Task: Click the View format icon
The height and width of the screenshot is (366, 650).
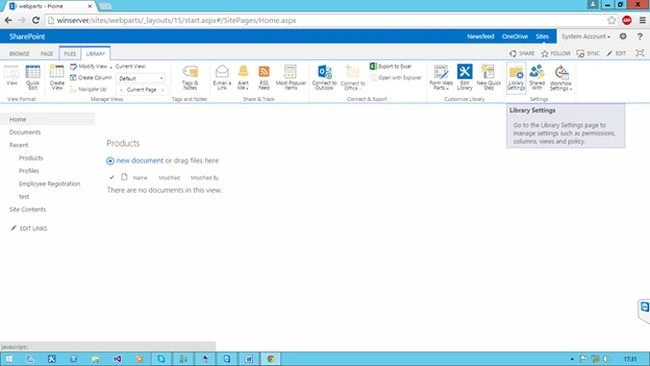Action: coord(12,76)
